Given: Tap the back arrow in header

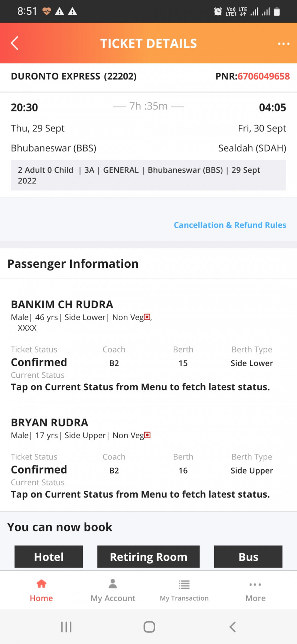Looking at the screenshot, I should (x=15, y=43).
